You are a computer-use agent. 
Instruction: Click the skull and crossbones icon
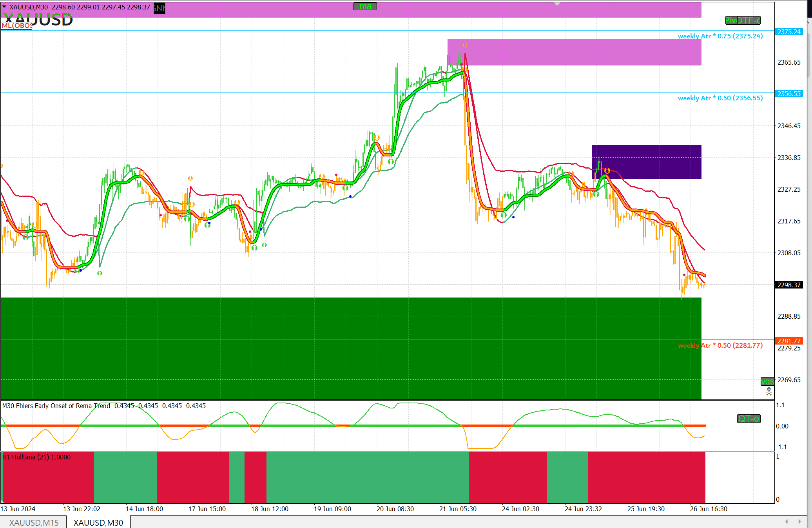tap(769, 391)
